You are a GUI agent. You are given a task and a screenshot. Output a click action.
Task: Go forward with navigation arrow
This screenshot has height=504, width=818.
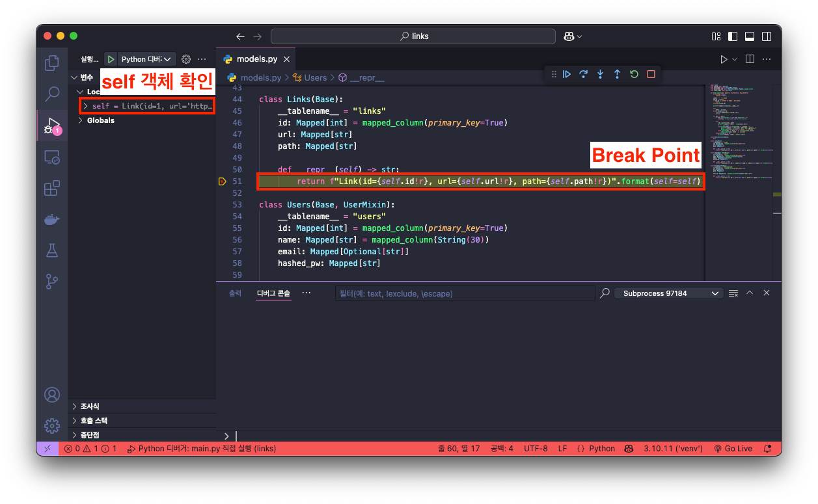tap(258, 36)
